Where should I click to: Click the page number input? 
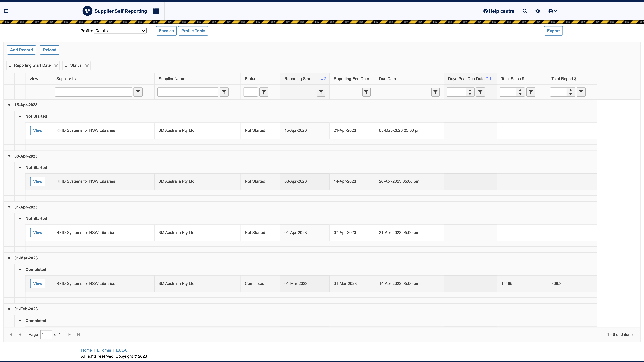coord(46,335)
